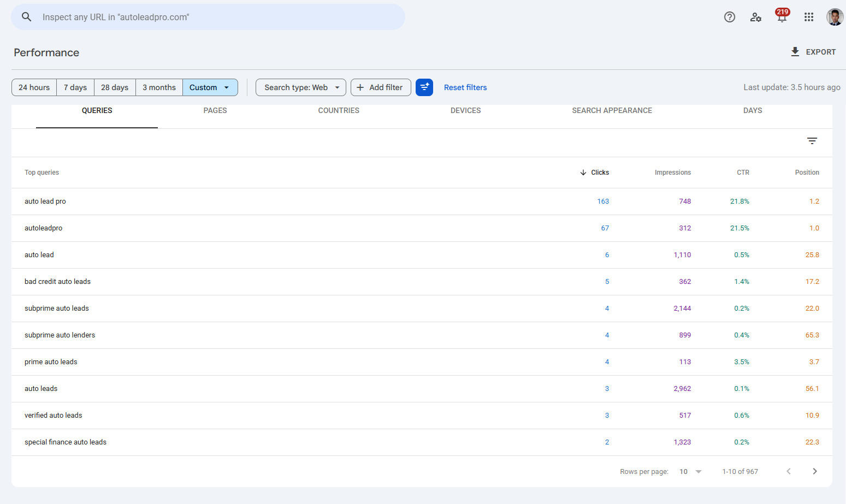The height and width of the screenshot is (504, 846).
Task: Click the Clicks sort arrow
Action: (x=583, y=173)
